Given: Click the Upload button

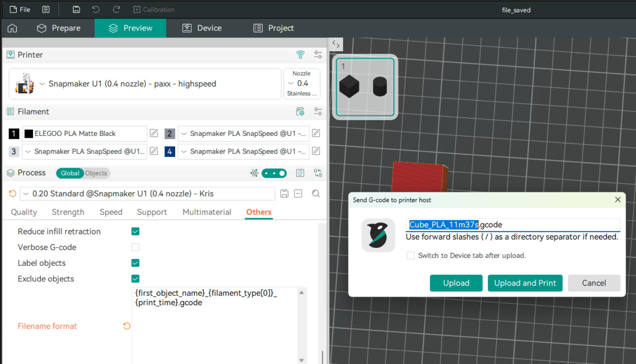Looking at the screenshot, I should 456,283.
